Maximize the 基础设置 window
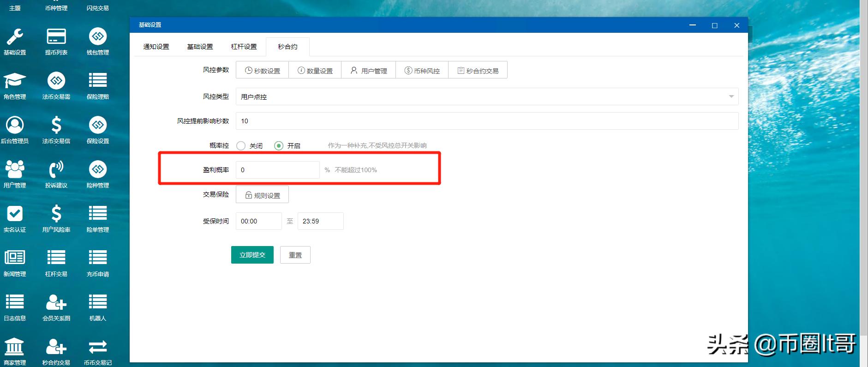868x367 pixels. [715, 25]
